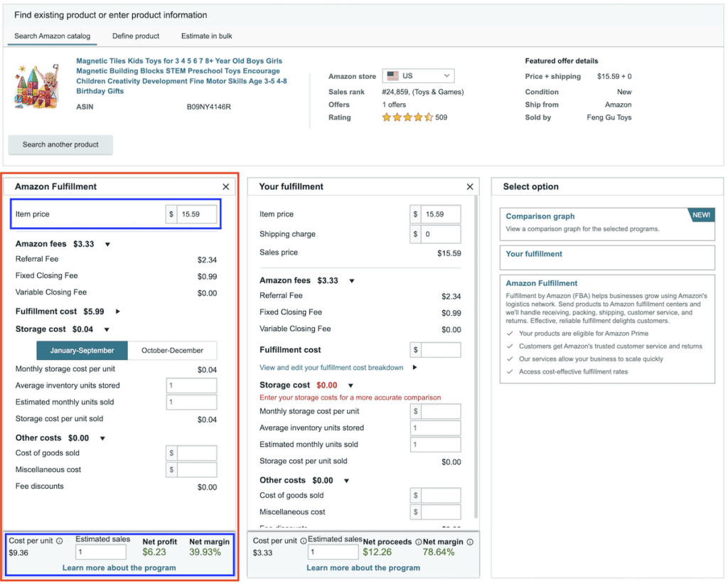The image size is (728, 584).
Task: Click the US flag in Amazon store selector
Action: click(392, 75)
